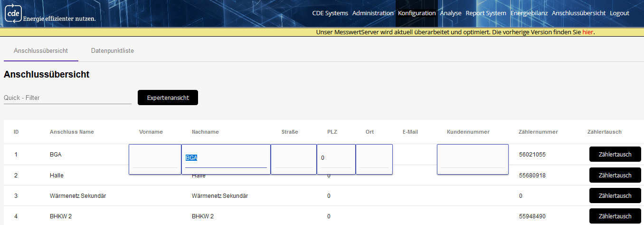Click Zählertausch button for BGA row

[x=615, y=155]
